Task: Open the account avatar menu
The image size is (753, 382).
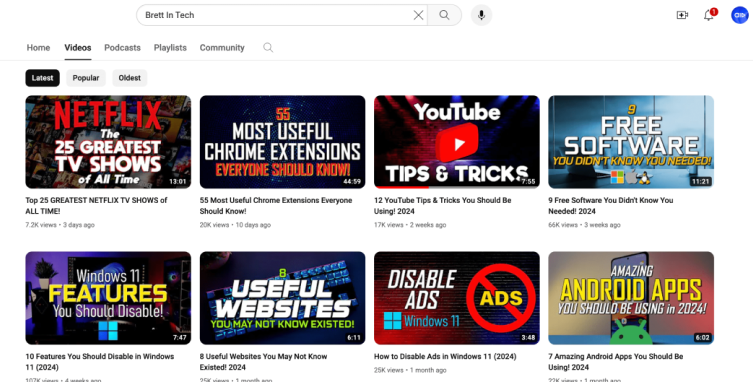Action: point(740,15)
